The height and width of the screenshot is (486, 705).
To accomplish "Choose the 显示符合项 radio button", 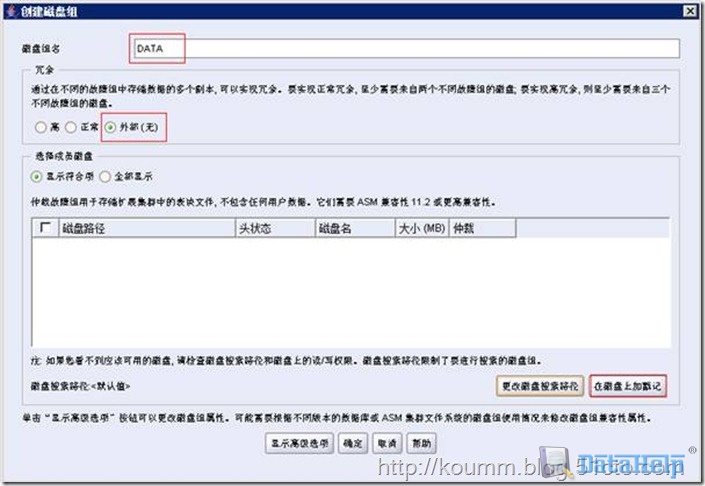I will pos(36,177).
